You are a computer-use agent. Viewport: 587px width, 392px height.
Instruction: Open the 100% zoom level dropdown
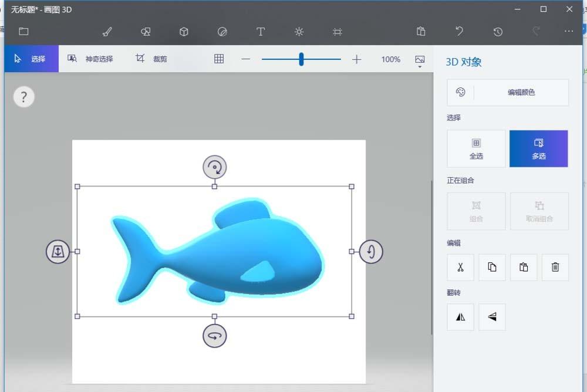coord(390,59)
